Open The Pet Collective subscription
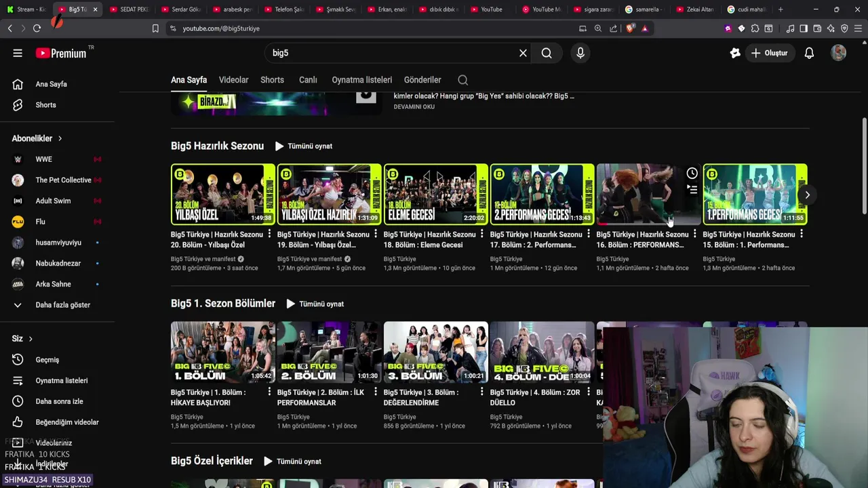 (x=57, y=180)
